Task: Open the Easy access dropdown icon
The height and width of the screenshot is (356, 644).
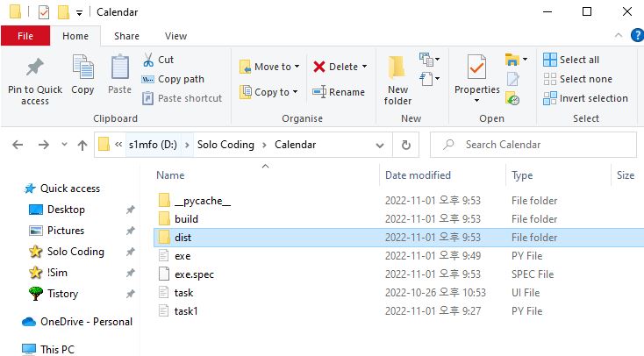Action: tap(429, 78)
